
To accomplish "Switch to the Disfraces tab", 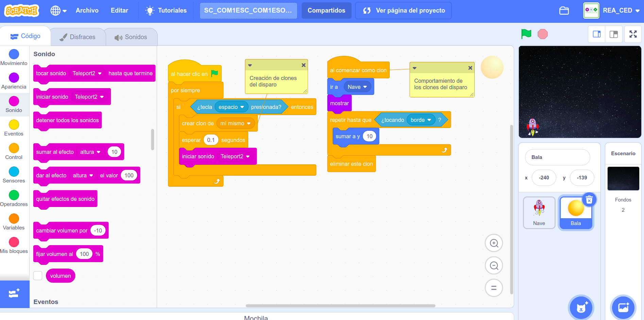I will [x=78, y=37].
